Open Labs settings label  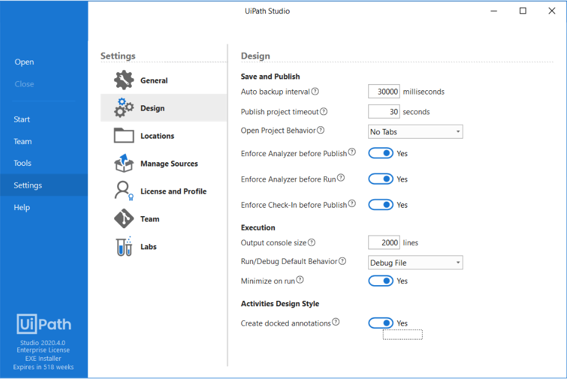point(148,247)
